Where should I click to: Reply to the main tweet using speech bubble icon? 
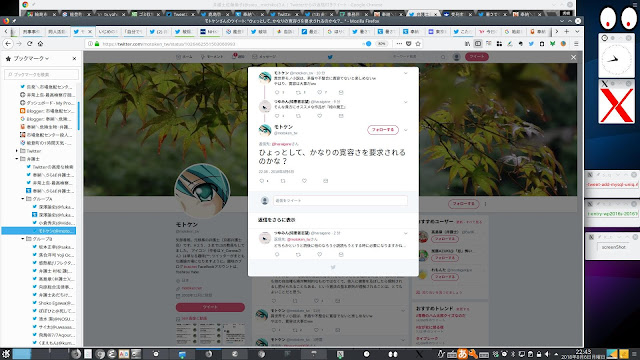pyautogui.click(x=262, y=181)
